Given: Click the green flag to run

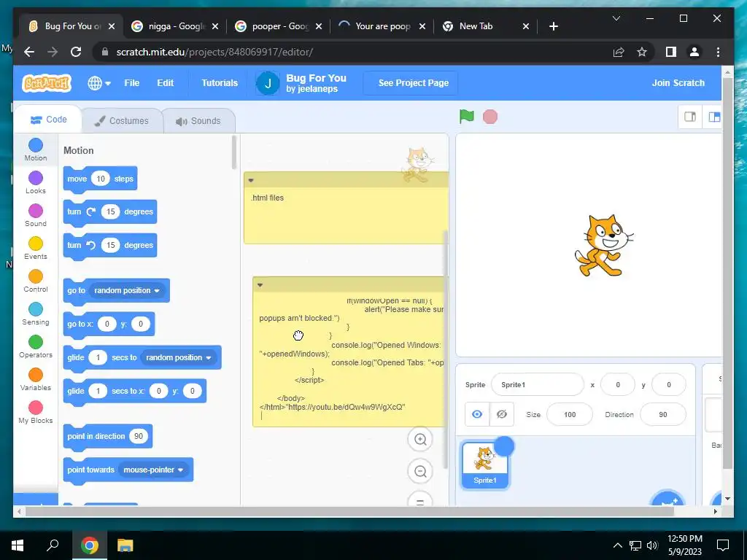Looking at the screenshot, I should click(466, 117).
